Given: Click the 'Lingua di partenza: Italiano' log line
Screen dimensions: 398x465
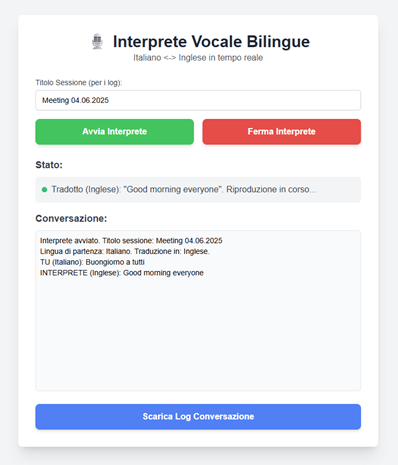Looking at the screenshot, I should click(125, 251).
